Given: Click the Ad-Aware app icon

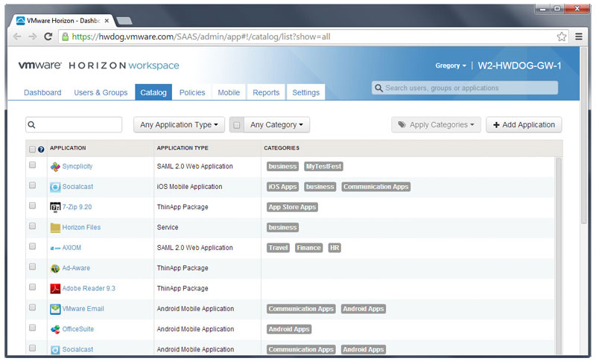Looking at the screenshot, I should (55, 268).
